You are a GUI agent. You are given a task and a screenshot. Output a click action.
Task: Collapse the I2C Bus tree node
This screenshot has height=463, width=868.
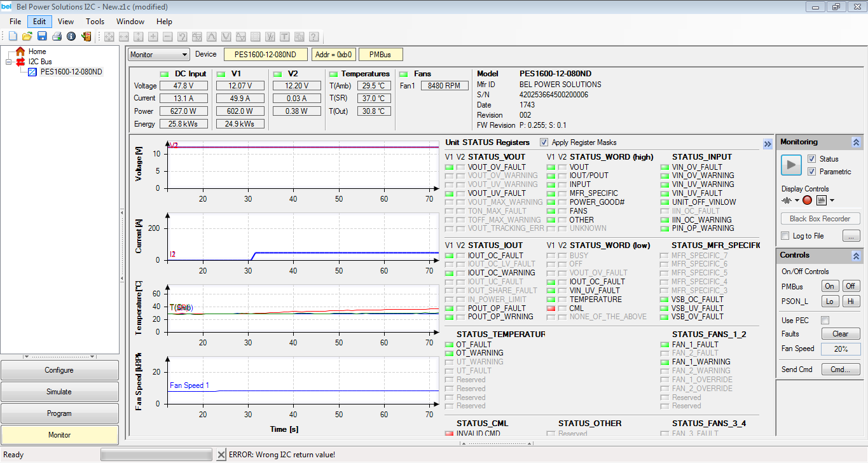click(x=9, y=62)
